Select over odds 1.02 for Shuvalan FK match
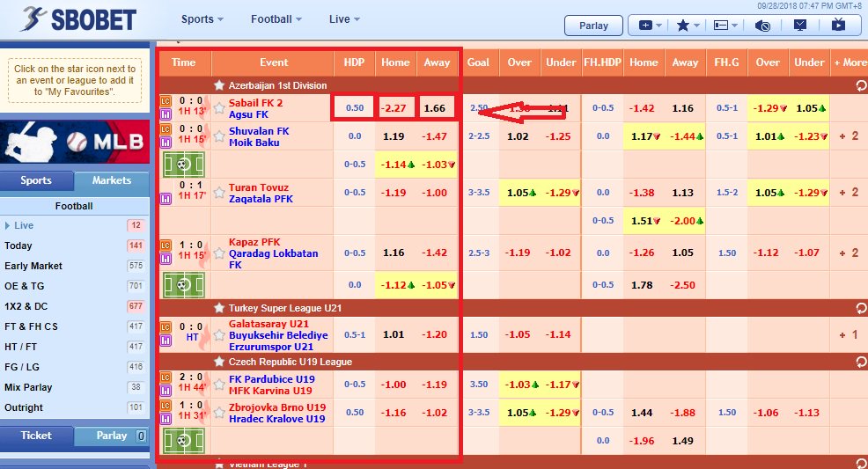This screenshot has width=868, height=469. click(x=519, y=136)
